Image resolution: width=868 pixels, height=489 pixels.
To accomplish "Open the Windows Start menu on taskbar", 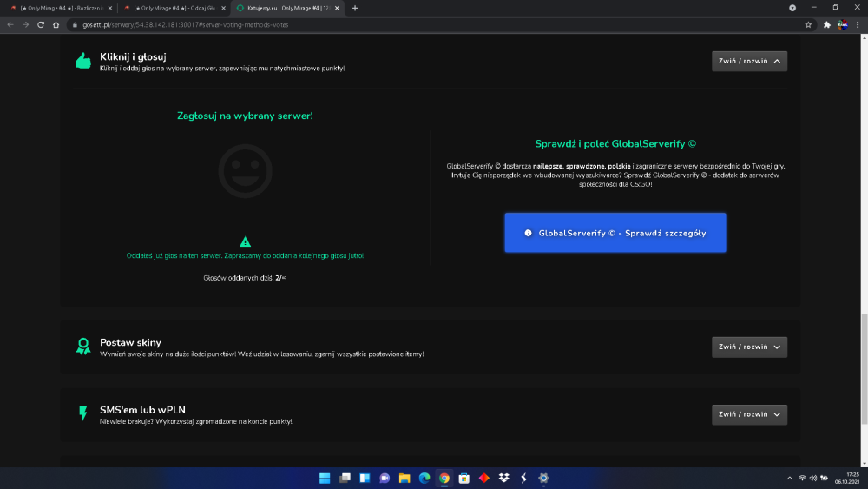I will [325, 478].
